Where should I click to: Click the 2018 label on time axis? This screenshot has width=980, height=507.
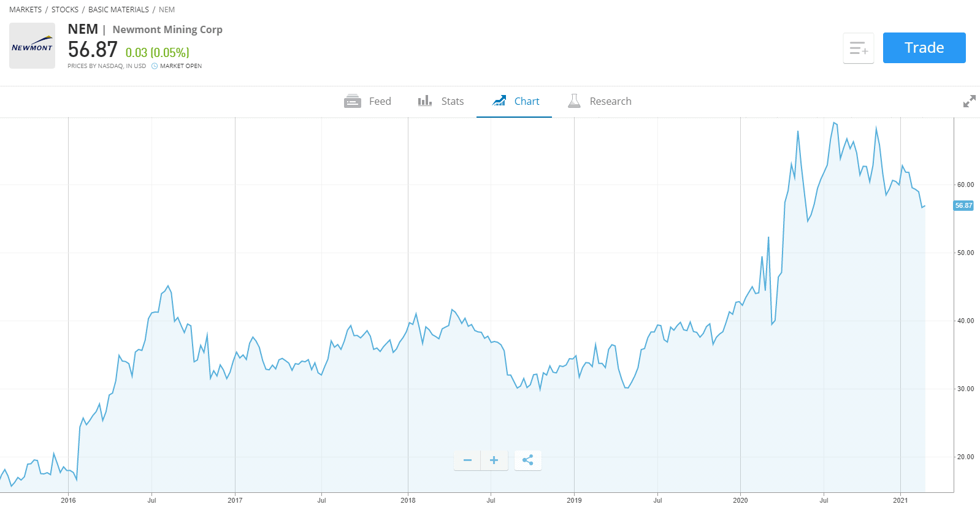tap(408, 500)
